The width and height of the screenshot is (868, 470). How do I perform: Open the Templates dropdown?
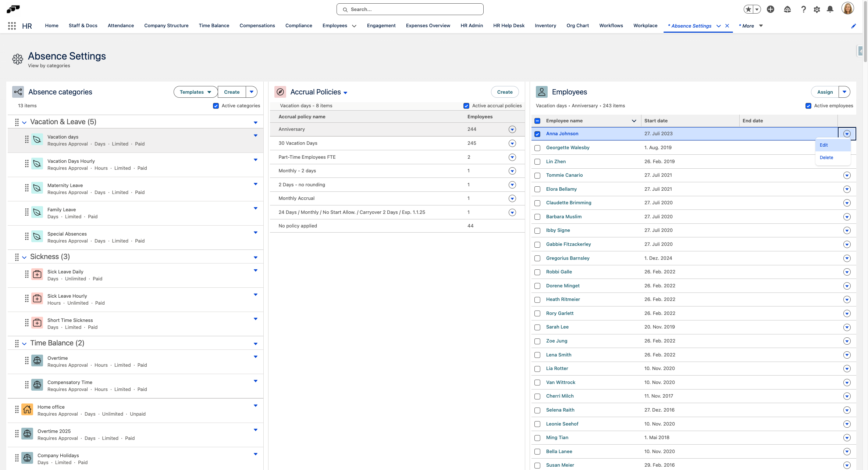click(x=195, y=92)
